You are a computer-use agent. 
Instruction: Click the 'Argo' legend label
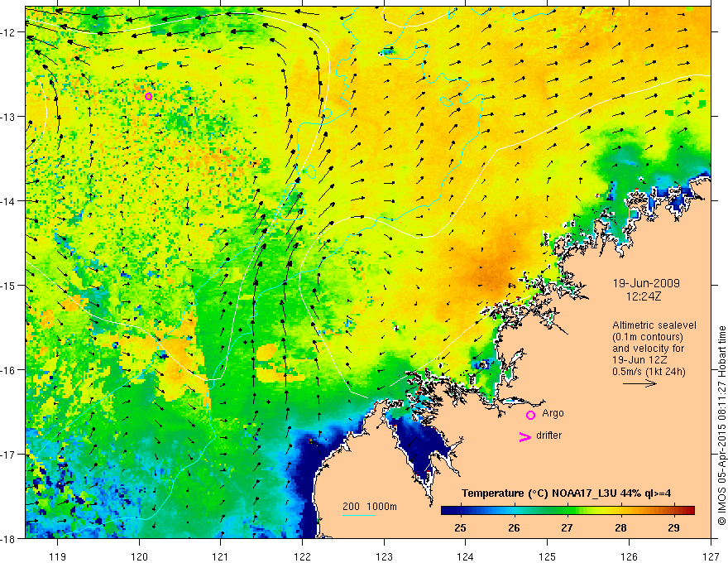[553, 413]
